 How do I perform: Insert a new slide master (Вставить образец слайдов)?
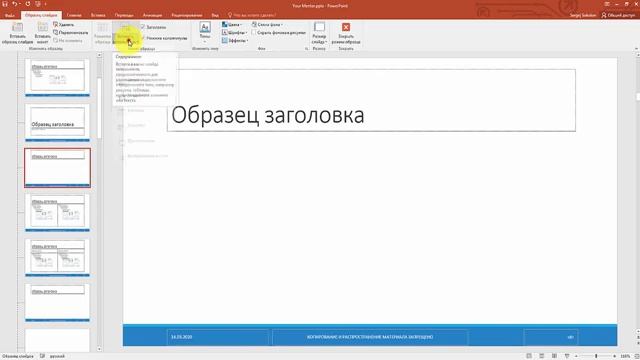click(x=18, y=33)
